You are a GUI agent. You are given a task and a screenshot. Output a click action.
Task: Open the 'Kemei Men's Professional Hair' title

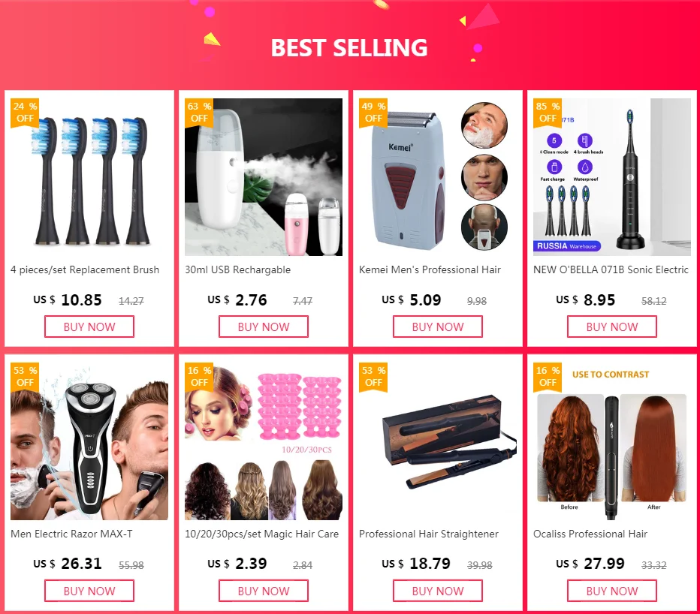click(x=430, y=270)
